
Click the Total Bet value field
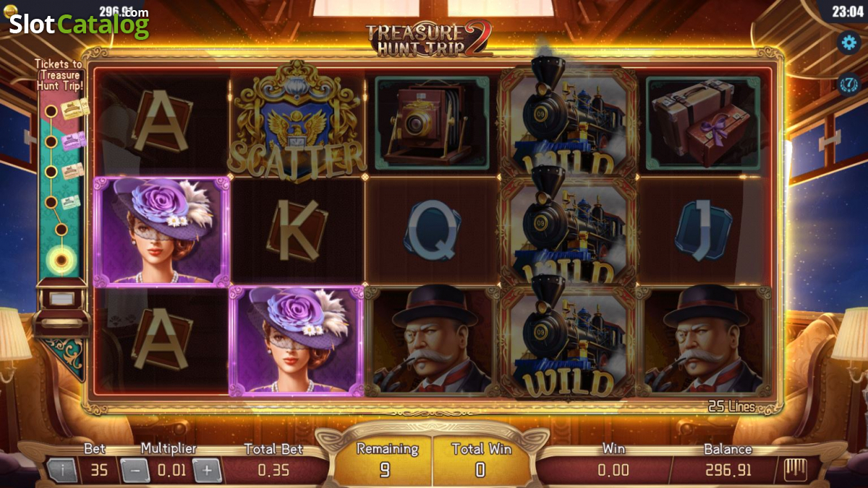click(273, 471)
